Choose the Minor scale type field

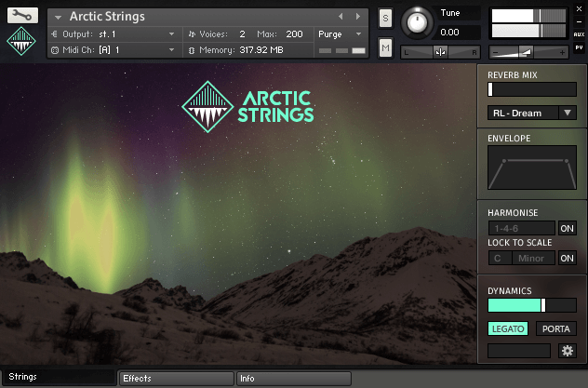tap(533, 258)
